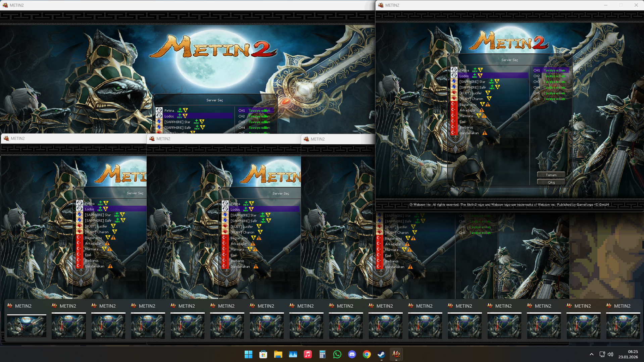Click Firtina's server icon in the front METIN2 window
Image resolution: width=644 pixels, height=362 pixels.
(x=454, y=70)
